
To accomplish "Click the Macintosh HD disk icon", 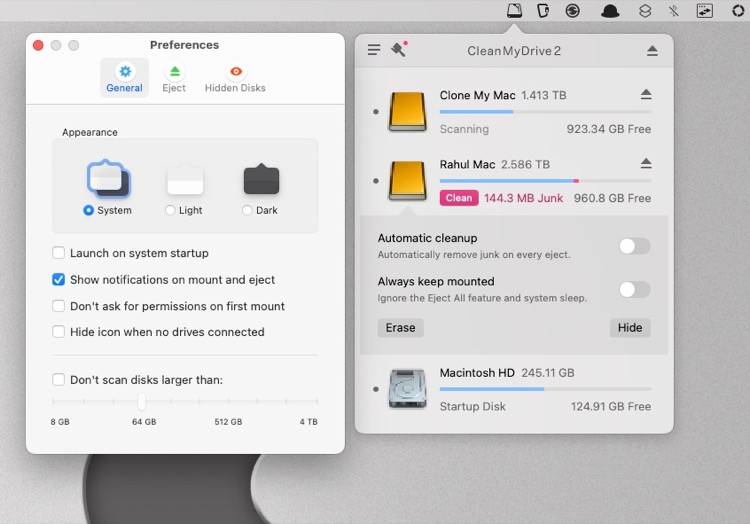I will 407,389.
